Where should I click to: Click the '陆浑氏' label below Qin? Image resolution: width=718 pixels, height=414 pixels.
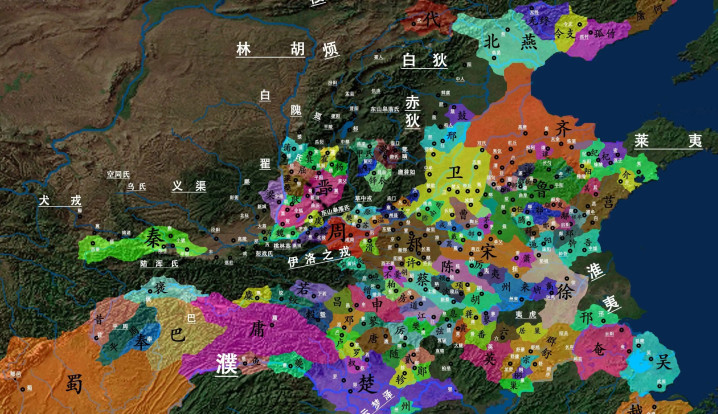point(159,263)
